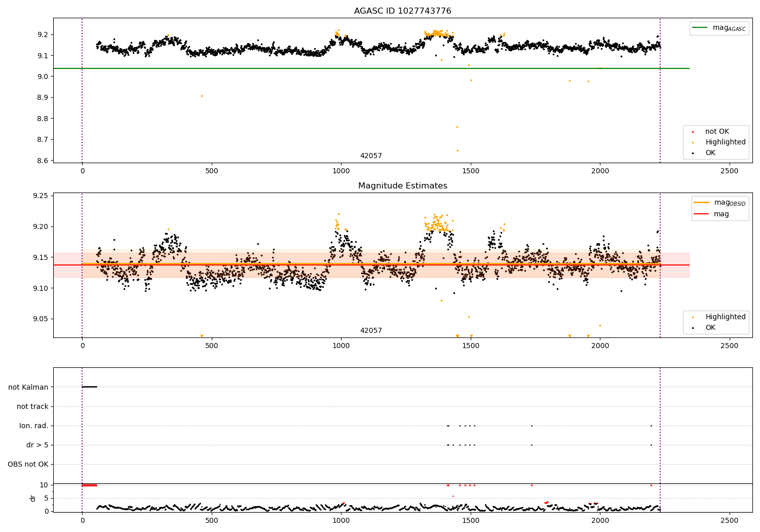Viewport: 760px width, 532px height.
Task: Select 'Highlighted' legend entry in top plot
Action: click(x=726, y=142)
